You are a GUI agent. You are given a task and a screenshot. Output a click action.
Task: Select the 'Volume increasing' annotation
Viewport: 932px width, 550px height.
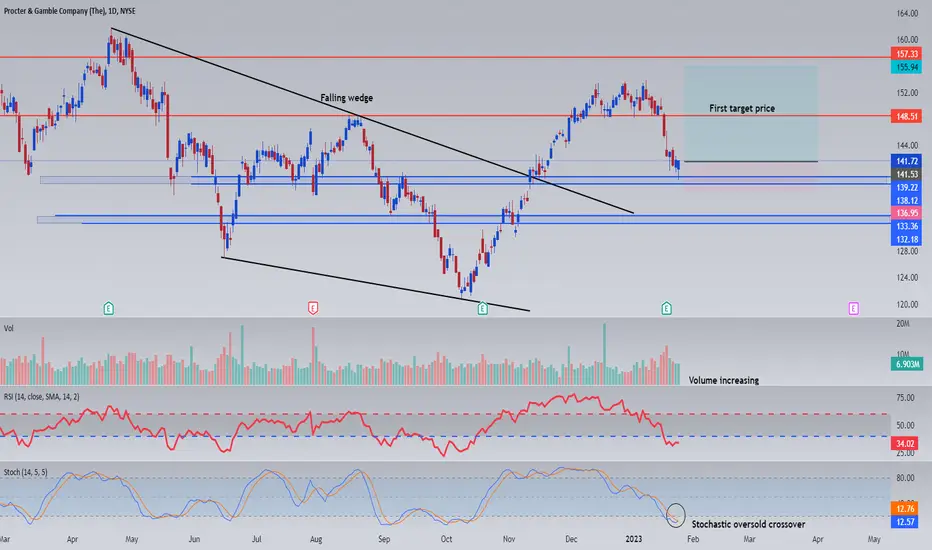coord(723,380)
